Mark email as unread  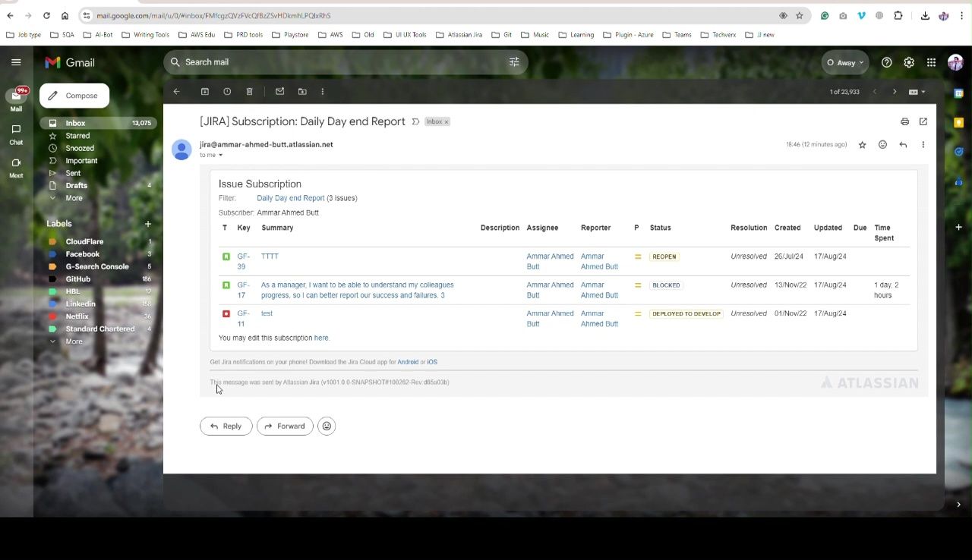(x=279, y=92)
